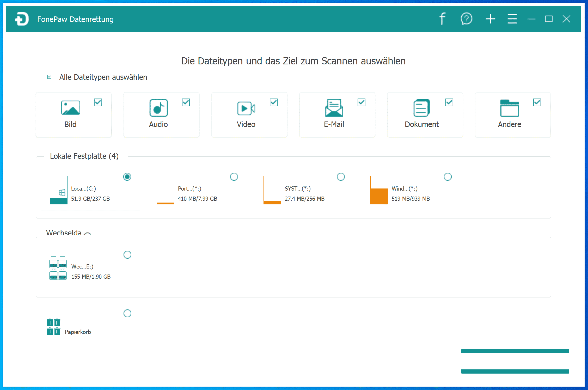Click the removable USB drives icon
This screenshot has height=390, width=588.
coord(58,268)
